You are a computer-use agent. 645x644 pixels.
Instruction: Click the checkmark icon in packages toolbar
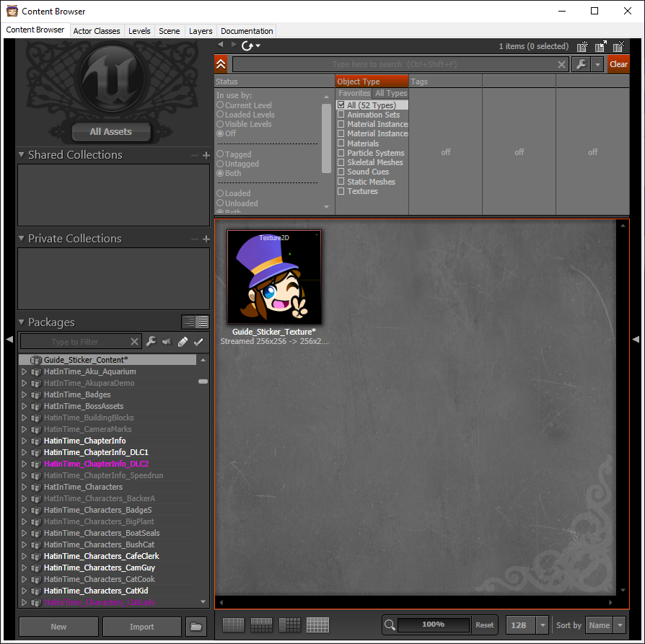(x=198, y=341)
